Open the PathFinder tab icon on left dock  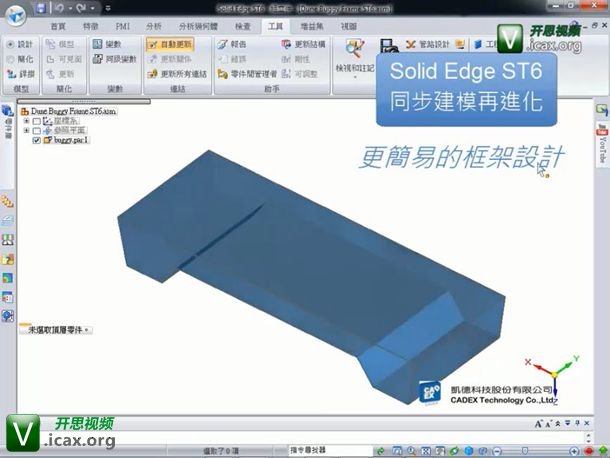coord(7,111)
